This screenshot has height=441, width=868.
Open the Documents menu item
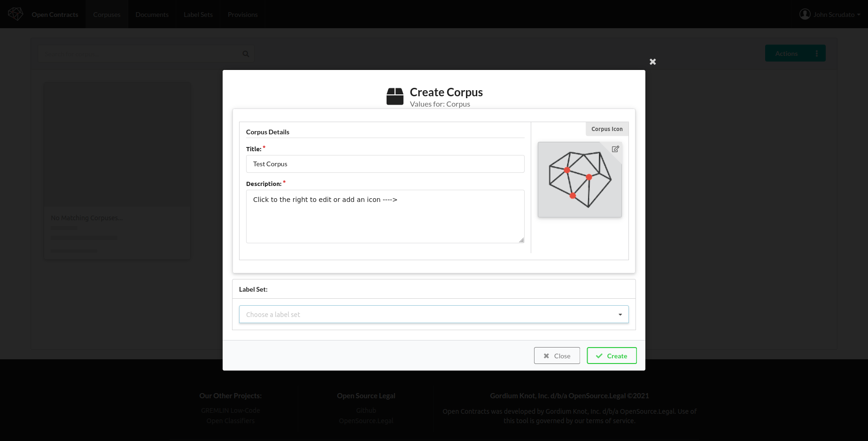point(152,15)
